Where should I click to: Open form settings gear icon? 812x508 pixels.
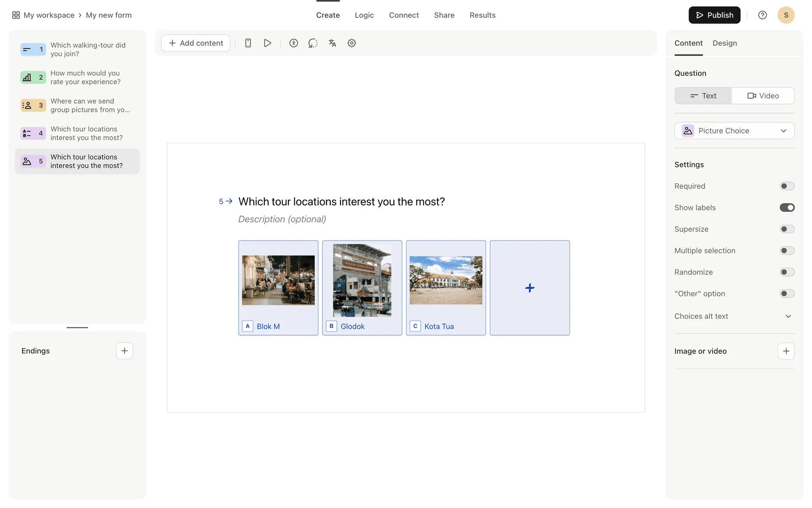coord(351,43)
